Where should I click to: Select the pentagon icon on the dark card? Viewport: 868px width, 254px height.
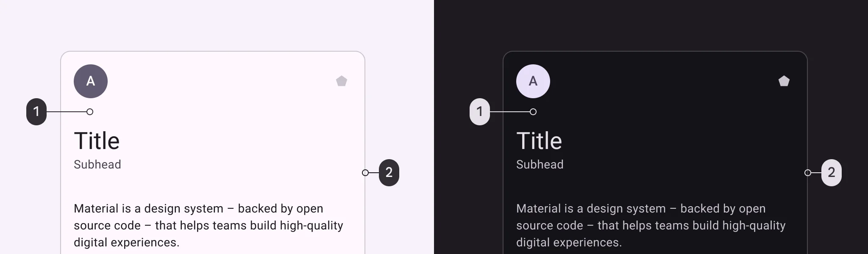point(785,81)
